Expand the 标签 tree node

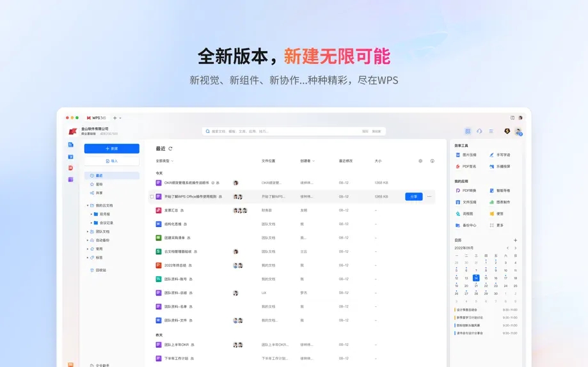[x=88, y=258]
